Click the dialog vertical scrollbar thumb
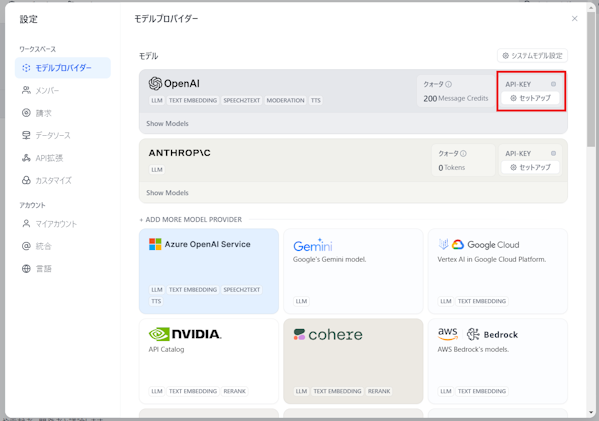Image resolution: width=599 pixels, height=421 pixels. tap(591, 78)
